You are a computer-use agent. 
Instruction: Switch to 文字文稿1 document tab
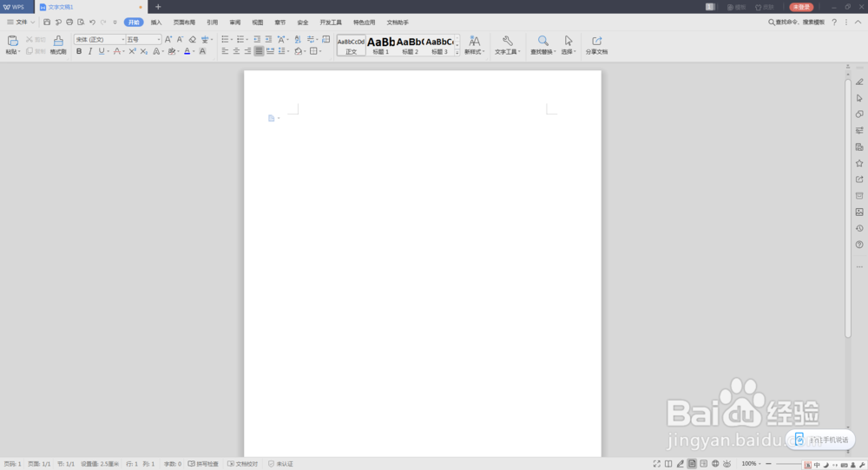[90, 7]
